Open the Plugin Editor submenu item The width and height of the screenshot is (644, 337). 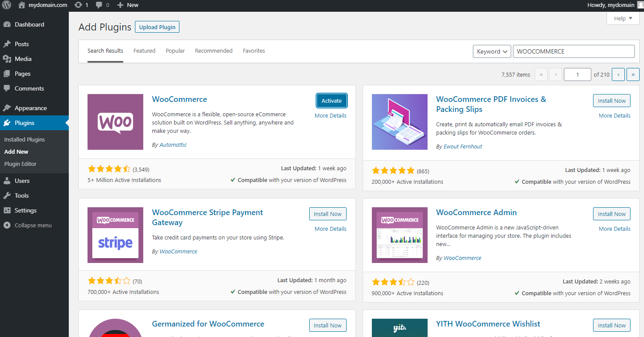click(20, 164)
